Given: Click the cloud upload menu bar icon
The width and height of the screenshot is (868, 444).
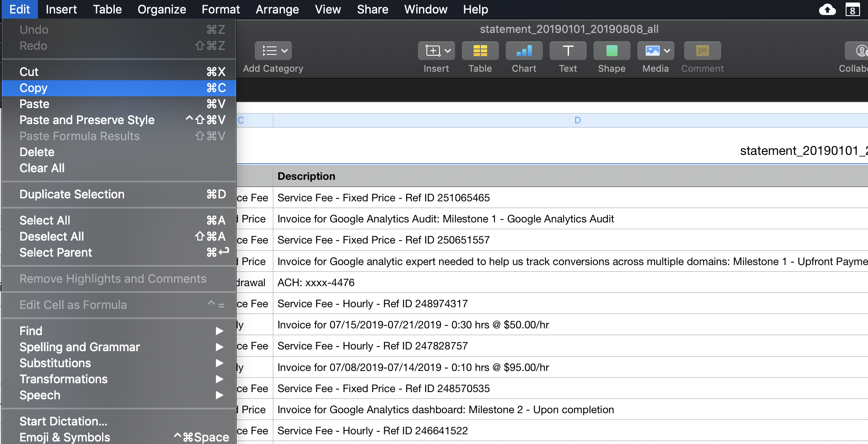Looking at the screenshot, I should click(x=827, y=9).
